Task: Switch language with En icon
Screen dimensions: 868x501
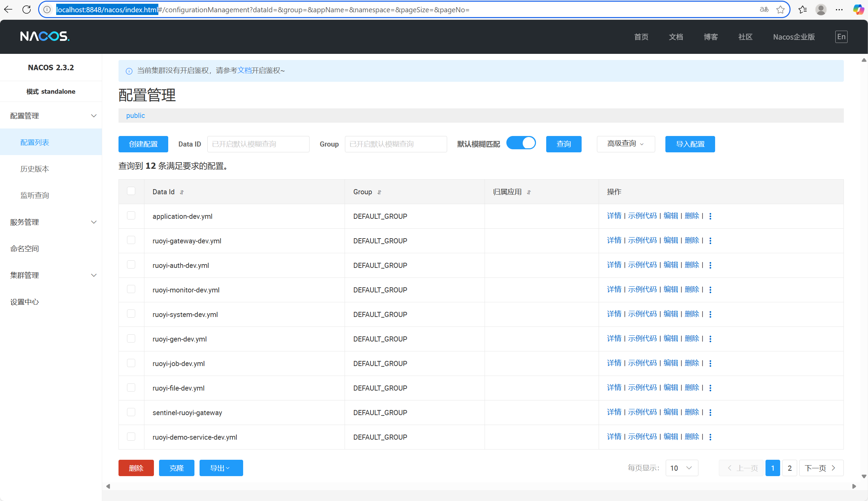Action: pyautogui.click(x=841, y=37)
